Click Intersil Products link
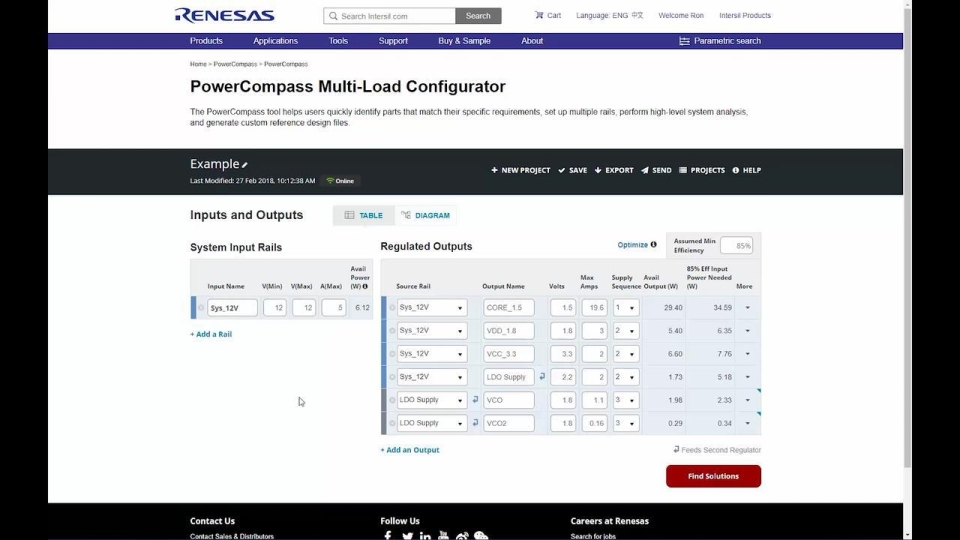960x540 pixels. [x=745, y=15]
